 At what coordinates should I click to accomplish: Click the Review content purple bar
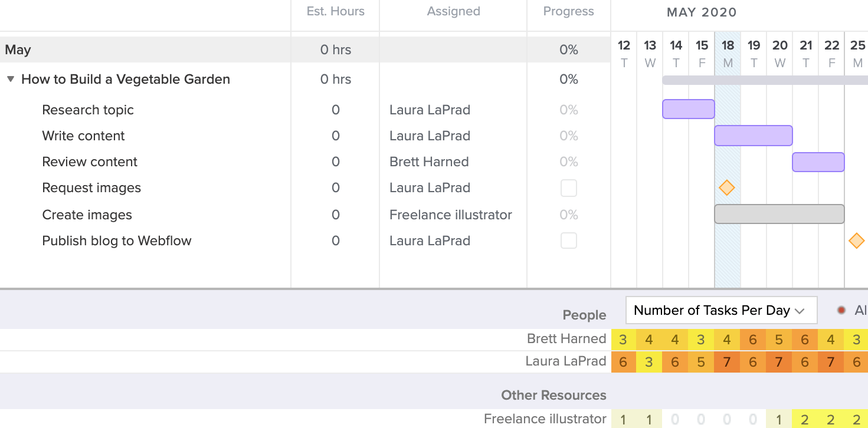(x=818, y=161)
